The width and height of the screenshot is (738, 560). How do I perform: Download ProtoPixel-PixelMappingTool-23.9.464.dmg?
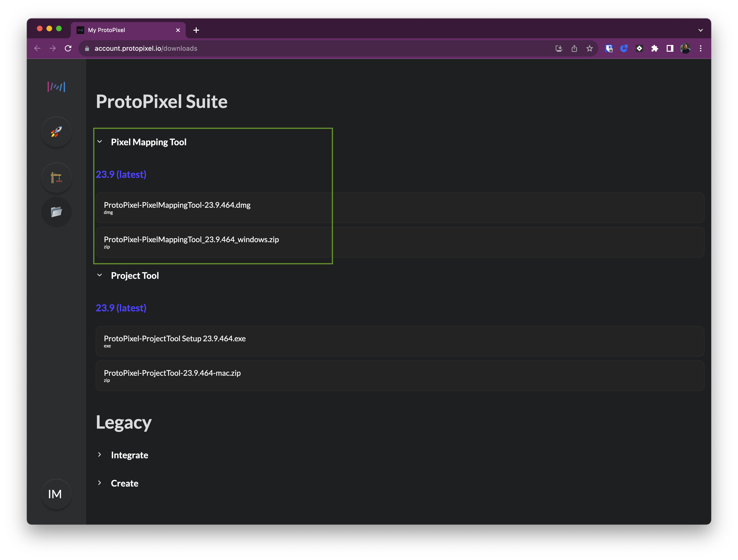coord(400,207)
